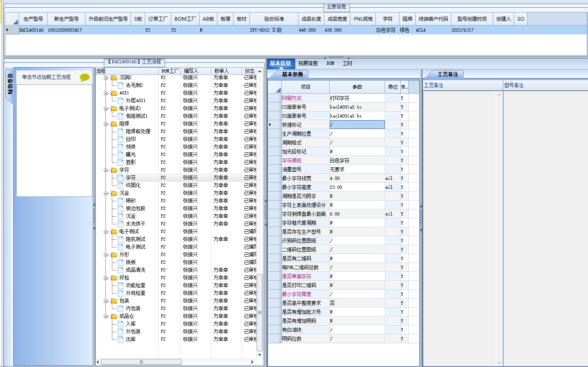
Task: Click folder icon of 电子测试1 node
Action: 114,109
